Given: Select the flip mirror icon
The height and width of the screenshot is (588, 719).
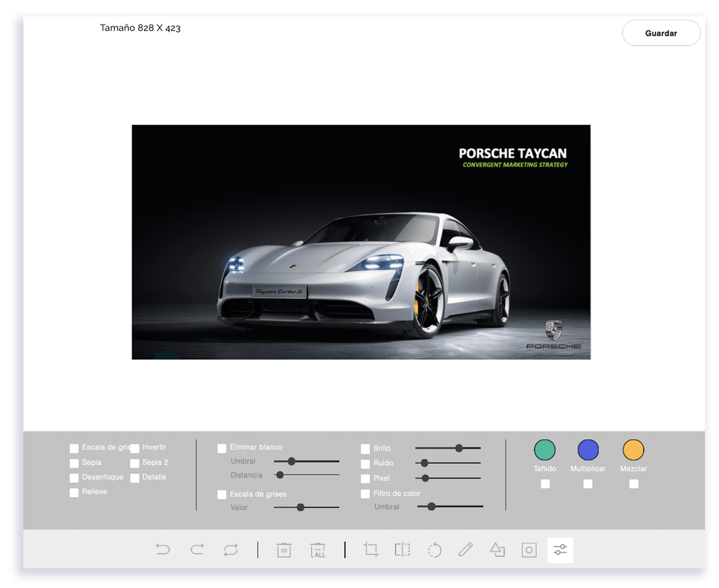Looking at the screenshot, I should tap(402, 549).
